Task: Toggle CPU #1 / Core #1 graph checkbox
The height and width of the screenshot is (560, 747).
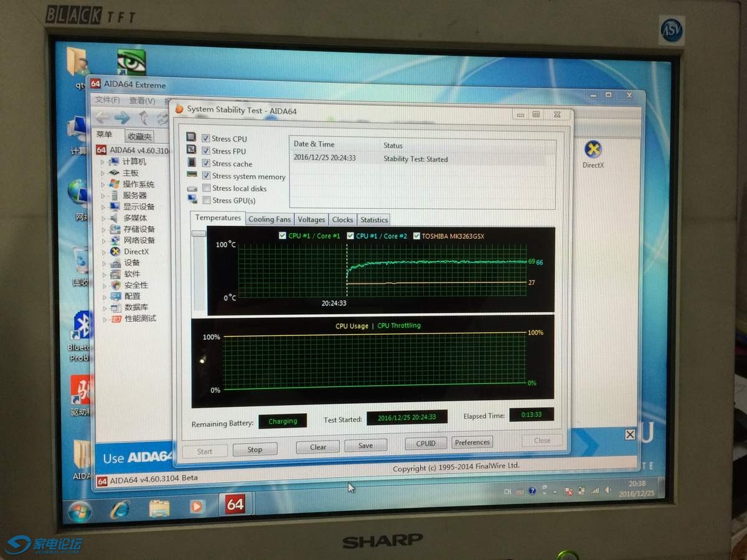Action: pyautogui.click(x=283, y=236)
